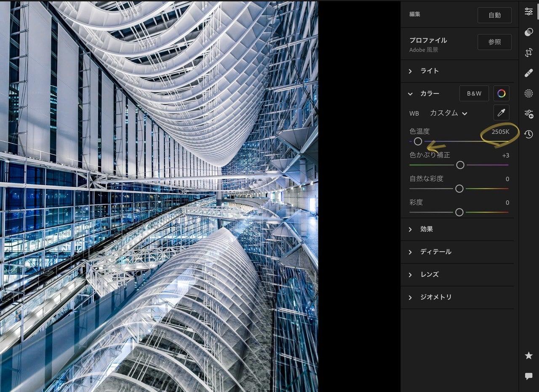Screen dimensions: 539x392
Task: Open the color mixer wheel icon
Action: 501,93
